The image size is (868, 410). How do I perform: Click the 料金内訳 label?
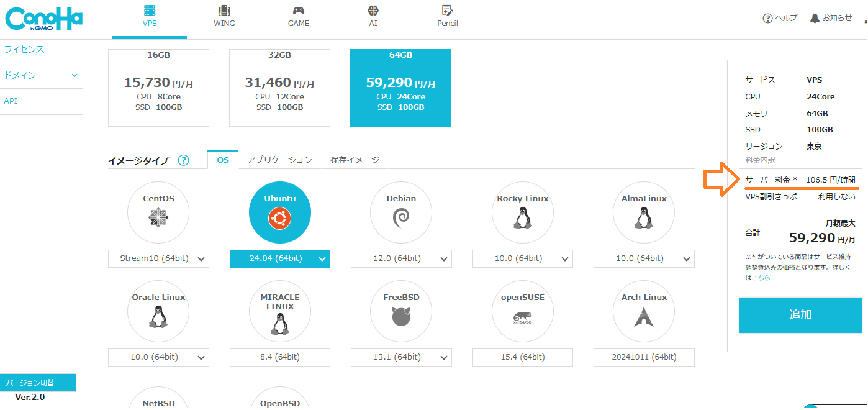[760, 160]
